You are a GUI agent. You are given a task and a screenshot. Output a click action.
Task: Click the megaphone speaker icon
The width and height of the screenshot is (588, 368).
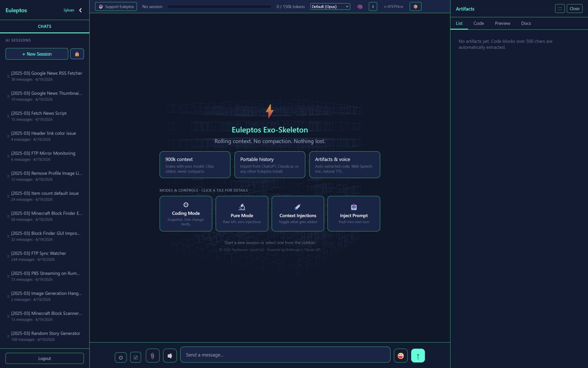tap(170, 356)
